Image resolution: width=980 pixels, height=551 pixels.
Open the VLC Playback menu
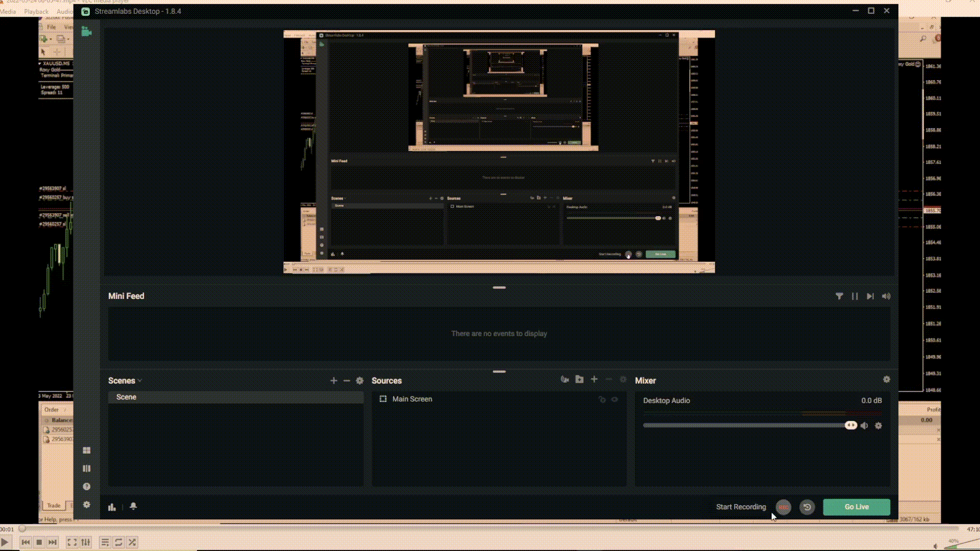pyautogui.click(x=36, y=11)
